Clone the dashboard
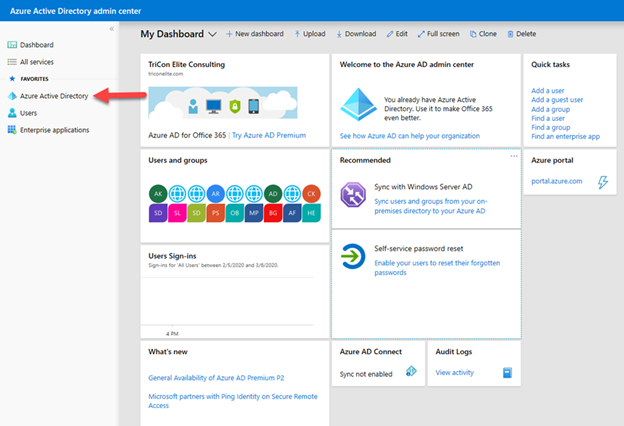The height and width of the screenshot is (426, 624). point(483,34)
